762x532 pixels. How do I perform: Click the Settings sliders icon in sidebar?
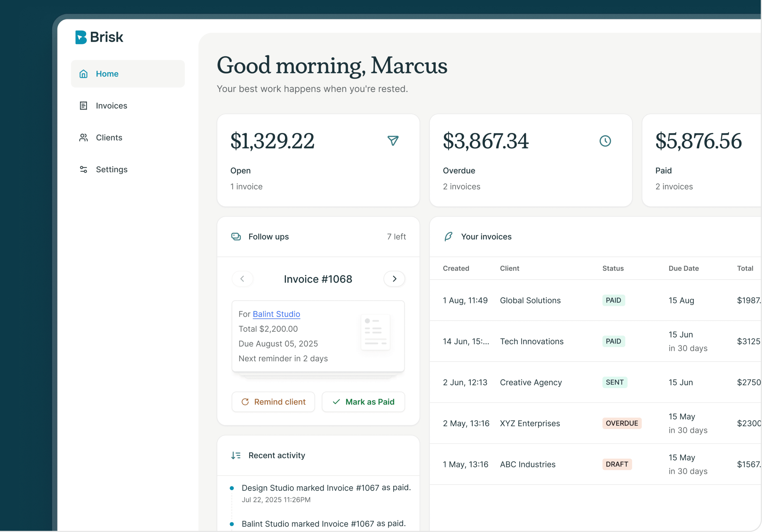coord(83,169)
